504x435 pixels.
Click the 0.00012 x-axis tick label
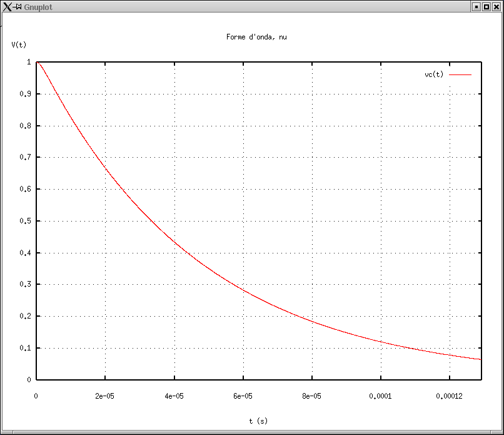(449, 396)
